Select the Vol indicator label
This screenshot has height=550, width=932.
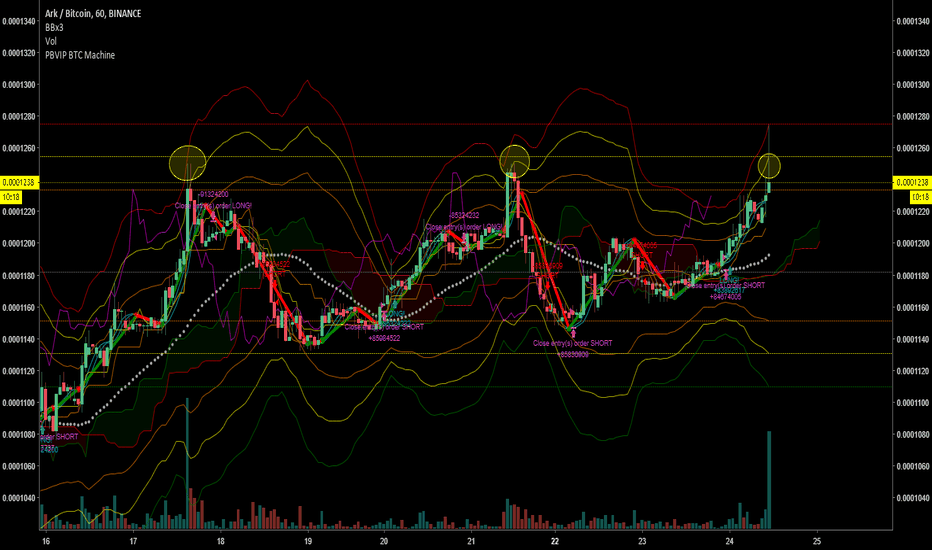point(51,41)
